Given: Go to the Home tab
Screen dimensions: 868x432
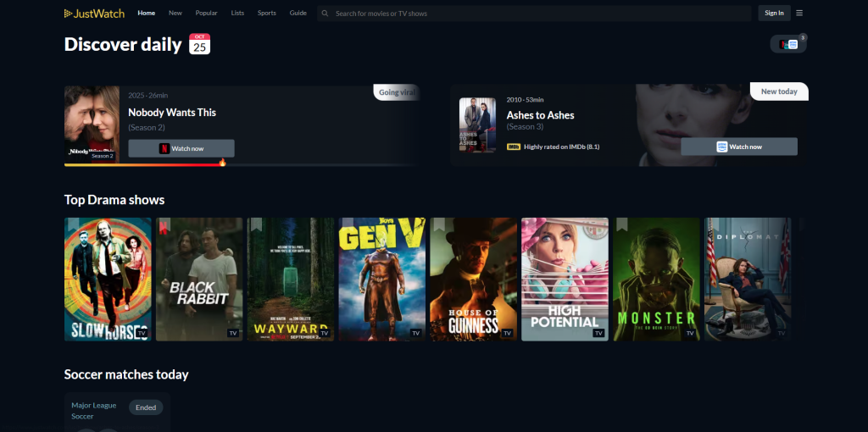Looking at the screenshot, I should [146, 14].
